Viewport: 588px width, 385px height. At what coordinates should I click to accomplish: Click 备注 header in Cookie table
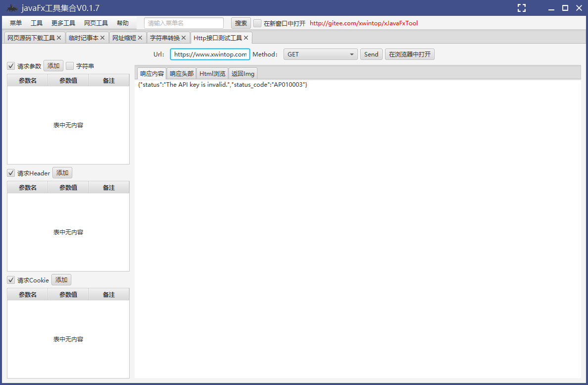point(109,294)
